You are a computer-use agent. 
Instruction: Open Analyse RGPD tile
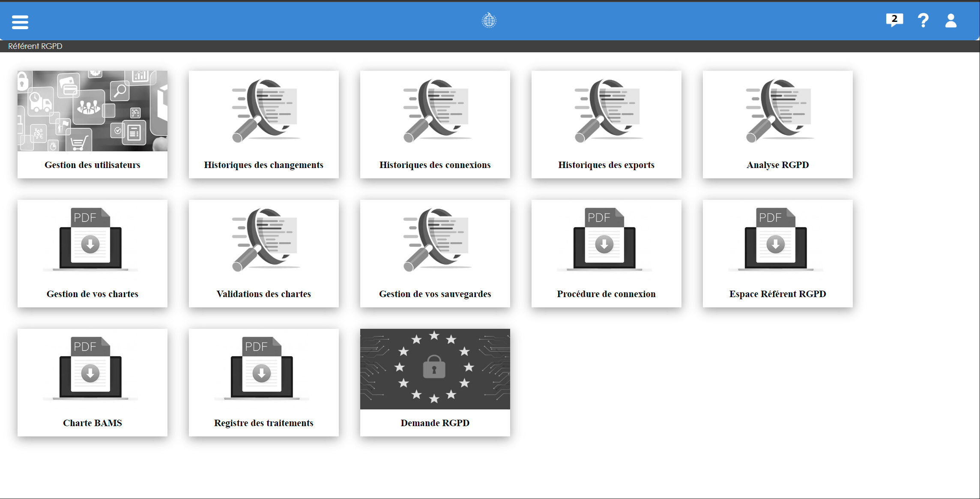778,124
